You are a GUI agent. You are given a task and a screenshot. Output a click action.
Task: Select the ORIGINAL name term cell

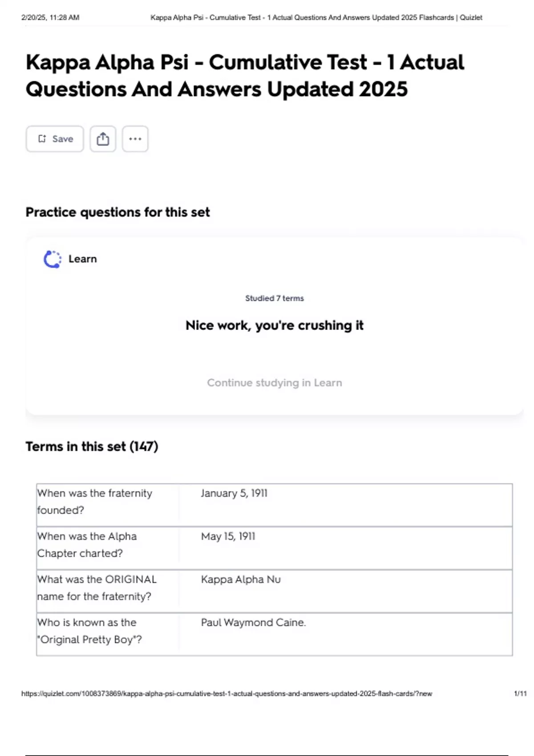(x=97, y=588)
